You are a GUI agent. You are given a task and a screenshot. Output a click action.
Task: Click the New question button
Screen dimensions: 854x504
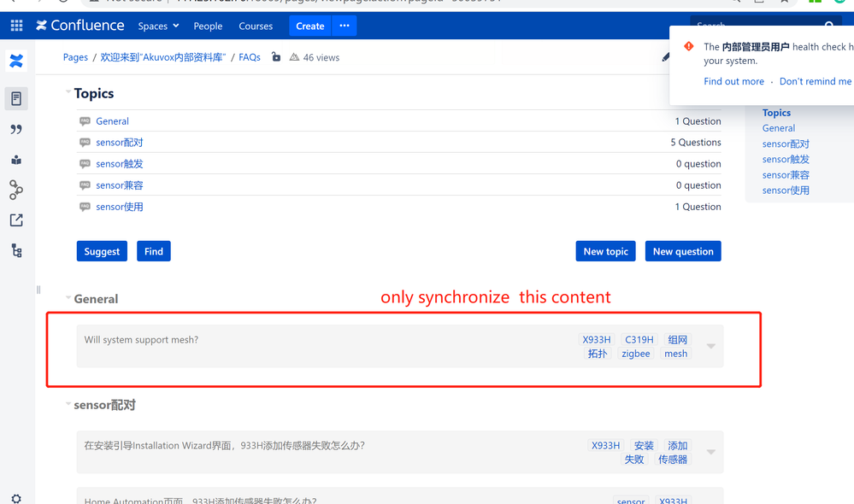click(682, 250)
